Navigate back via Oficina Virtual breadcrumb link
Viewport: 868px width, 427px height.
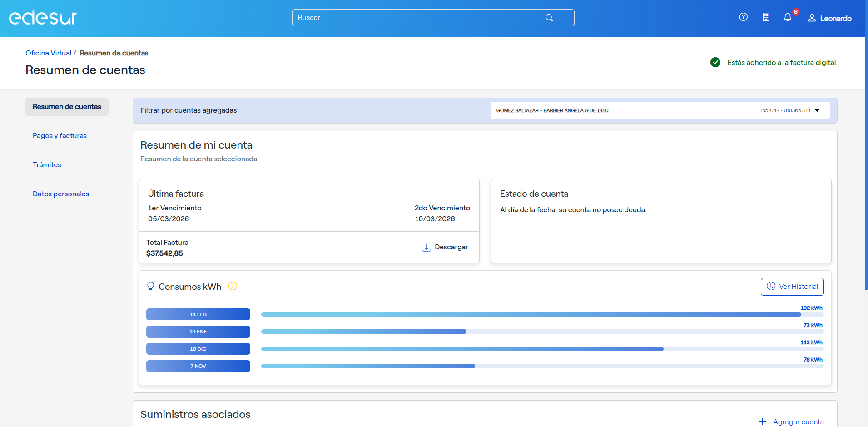click(48, 53)
